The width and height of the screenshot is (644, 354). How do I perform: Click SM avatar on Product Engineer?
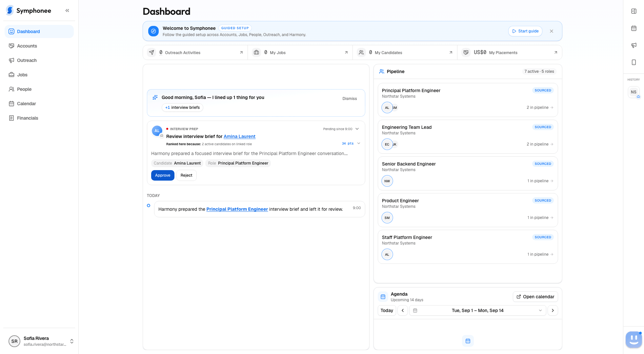click(x=387, y=218)
